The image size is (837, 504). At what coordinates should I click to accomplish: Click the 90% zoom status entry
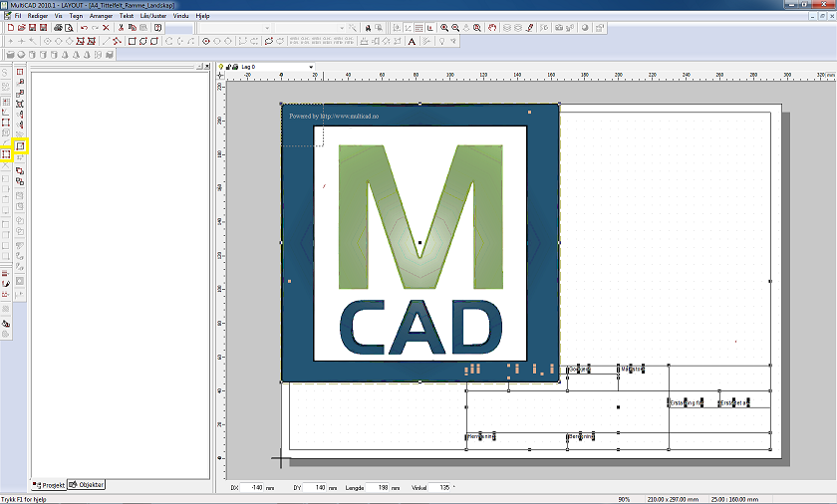(x=624, y=500)
